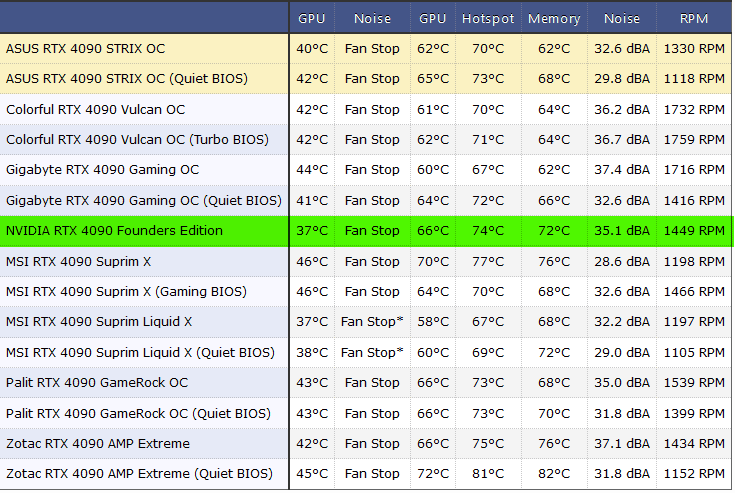Select the 1449 RPM cell
The image size is (735, 493).
coord(694,231)
